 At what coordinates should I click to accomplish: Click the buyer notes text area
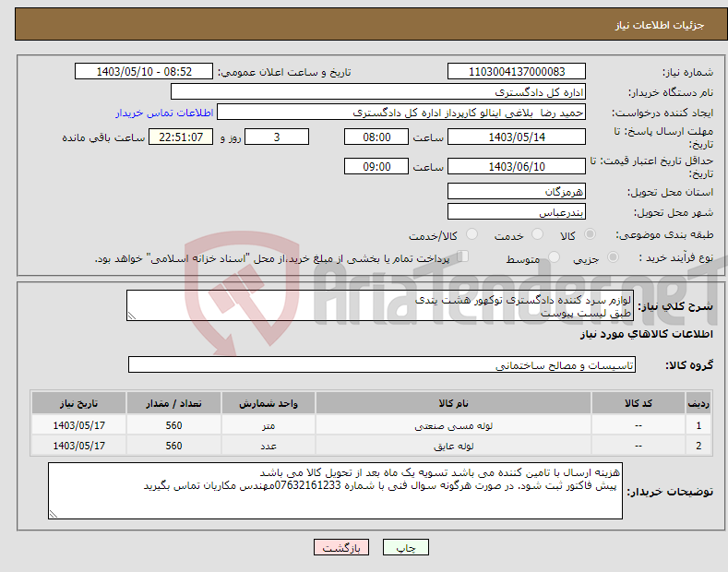pos(335,491)
